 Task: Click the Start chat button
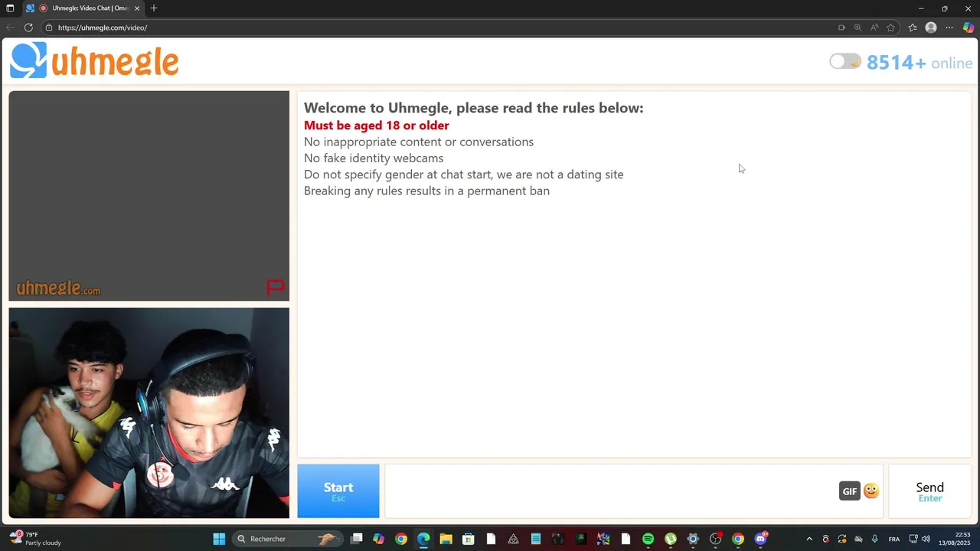[338, 491]
